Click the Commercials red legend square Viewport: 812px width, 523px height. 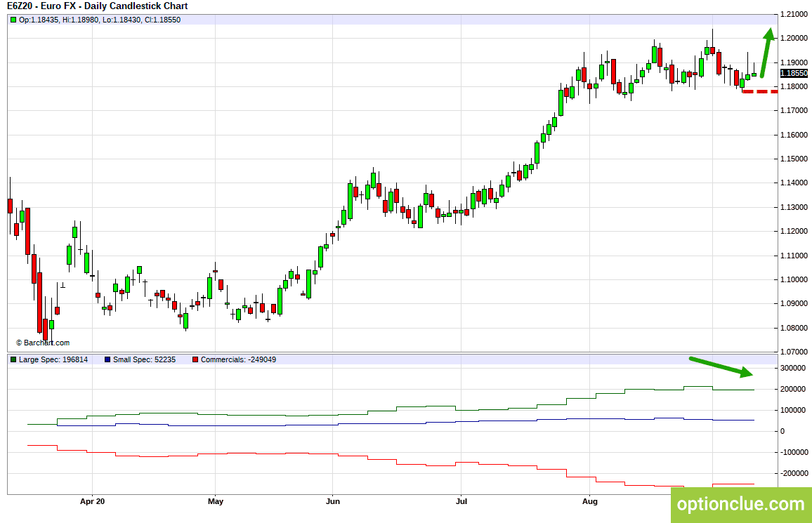tap(195, 359)
